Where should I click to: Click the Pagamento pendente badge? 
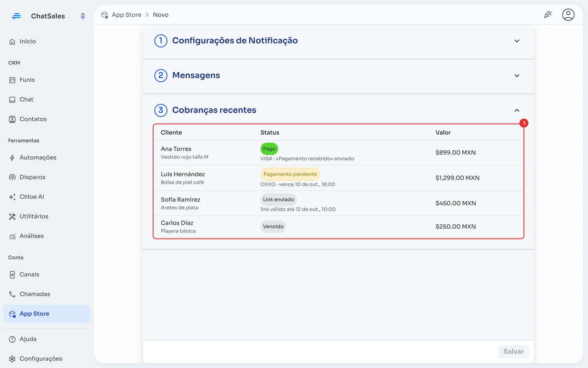[290, 174]
